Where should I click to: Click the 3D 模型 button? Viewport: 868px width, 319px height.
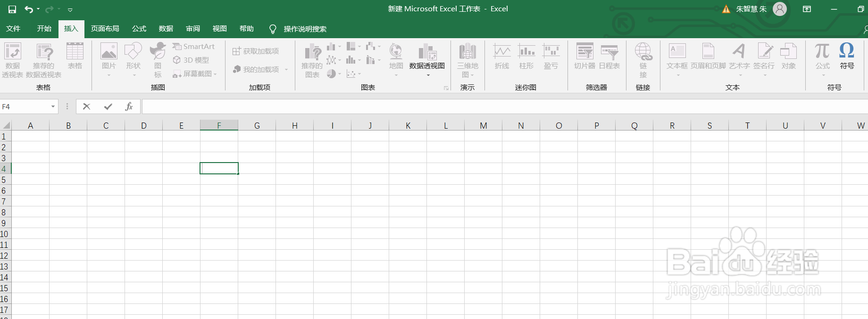coord(191,60)
